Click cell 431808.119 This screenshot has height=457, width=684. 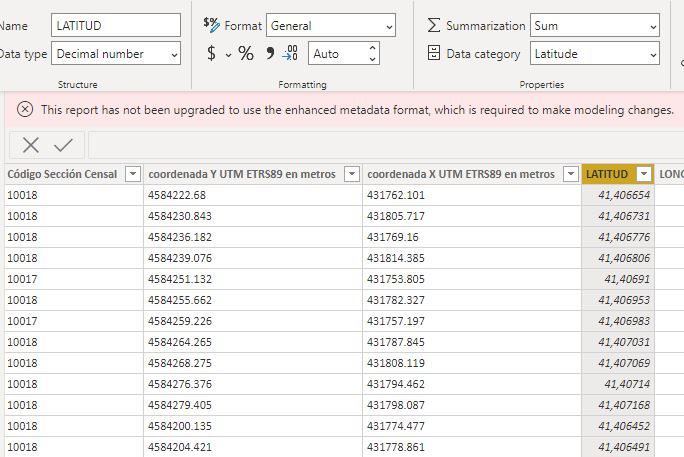[x=472, y=362]
